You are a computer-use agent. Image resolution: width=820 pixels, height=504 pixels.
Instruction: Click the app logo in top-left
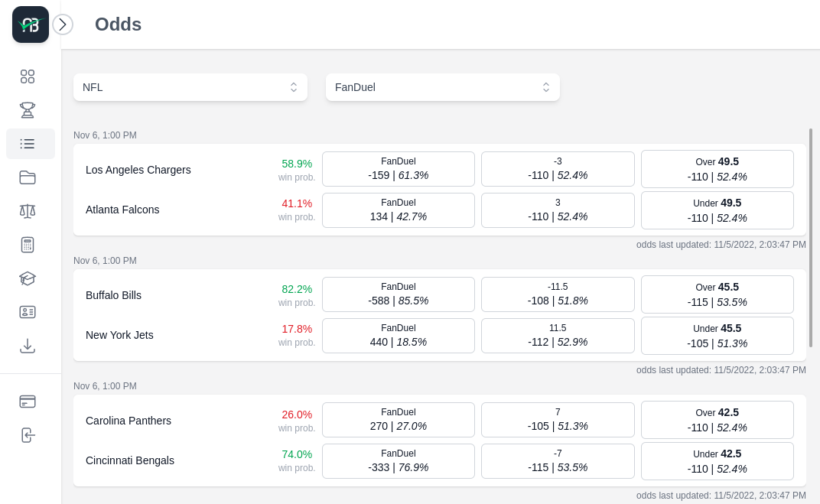(x=31, y=24)
